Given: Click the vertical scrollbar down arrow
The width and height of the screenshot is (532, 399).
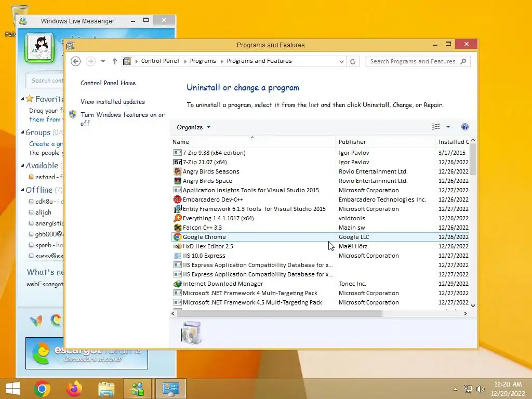Looking at the screenshot, I should (473, 306).
